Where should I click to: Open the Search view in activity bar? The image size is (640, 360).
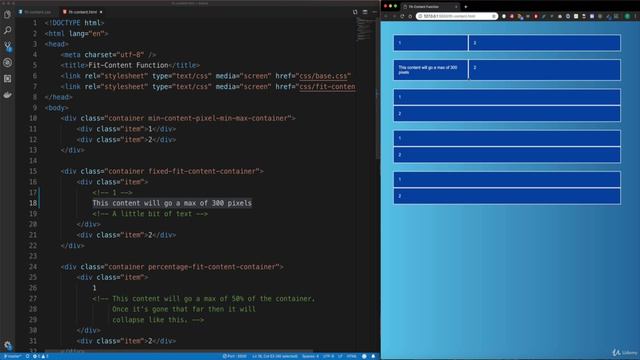[x=7, y=30]
